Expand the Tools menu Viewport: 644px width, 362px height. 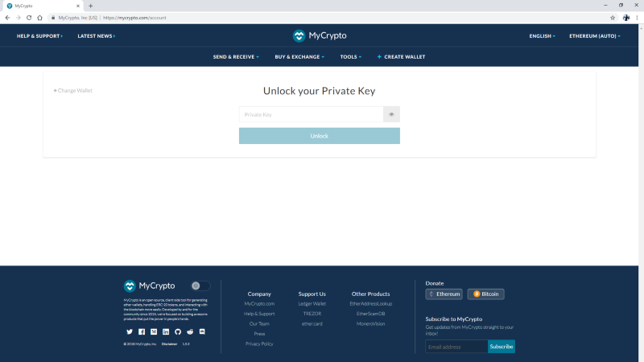click(350, 56)
